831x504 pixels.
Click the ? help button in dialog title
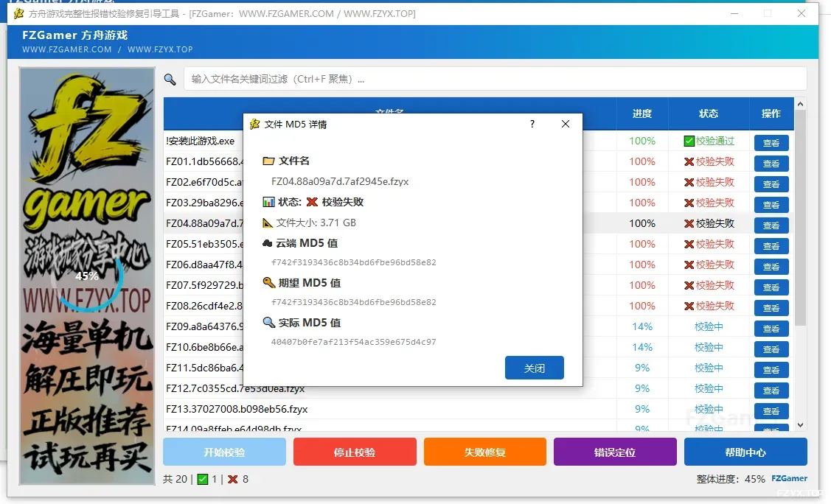(532, 124)
